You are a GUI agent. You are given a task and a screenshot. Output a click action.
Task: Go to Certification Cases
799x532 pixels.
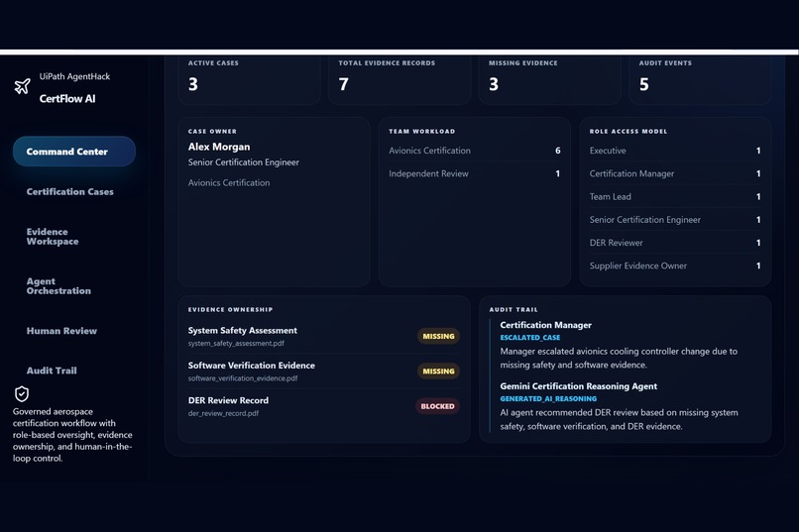(69, 192)
